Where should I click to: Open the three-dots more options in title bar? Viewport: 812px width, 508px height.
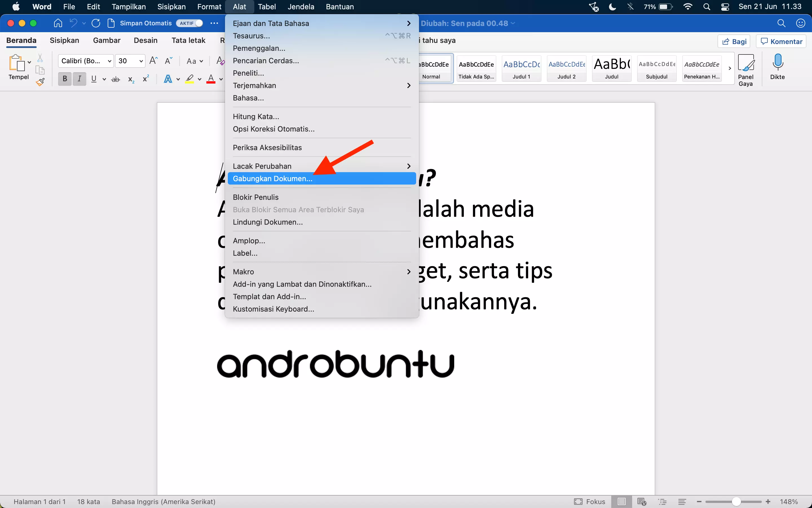214,23
